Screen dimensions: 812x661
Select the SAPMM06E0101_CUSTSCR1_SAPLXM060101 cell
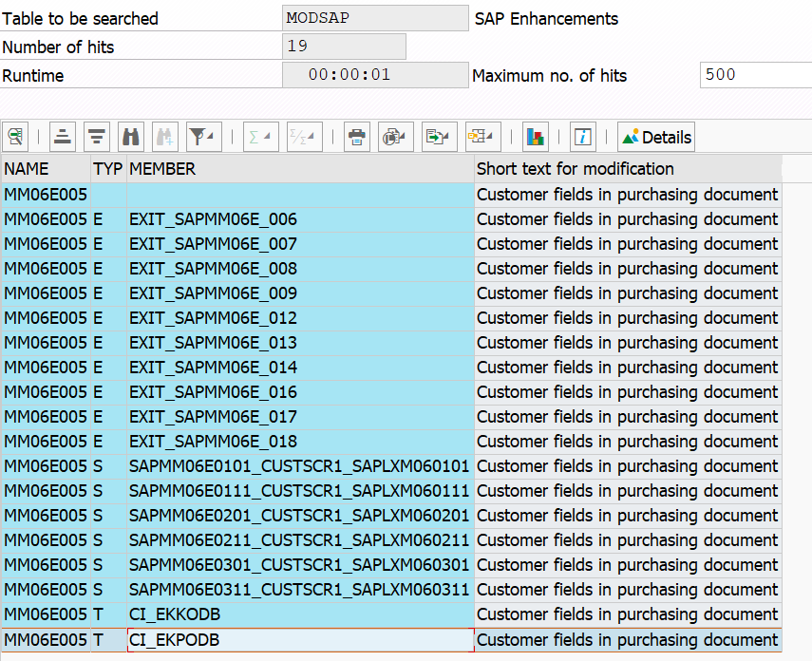(x=300, y=466)
